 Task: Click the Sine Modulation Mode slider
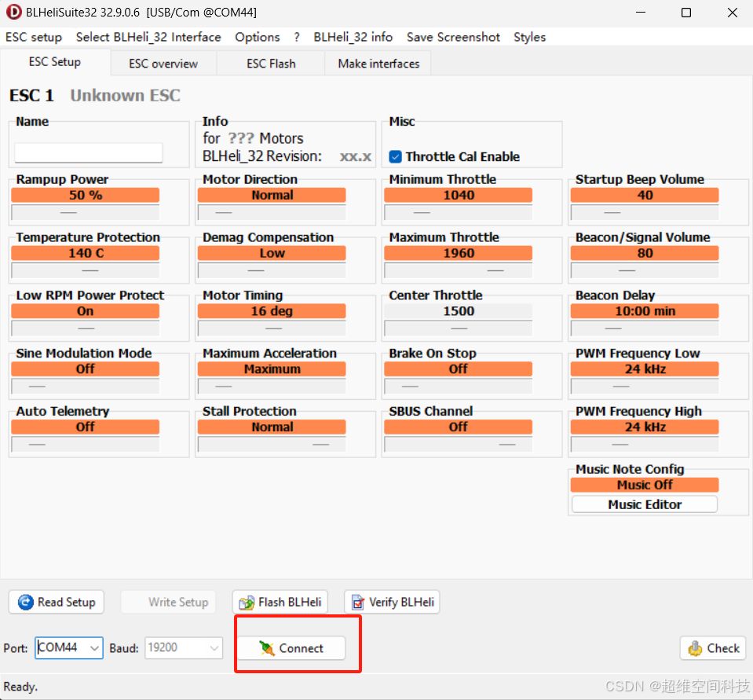tap(85, 387)
